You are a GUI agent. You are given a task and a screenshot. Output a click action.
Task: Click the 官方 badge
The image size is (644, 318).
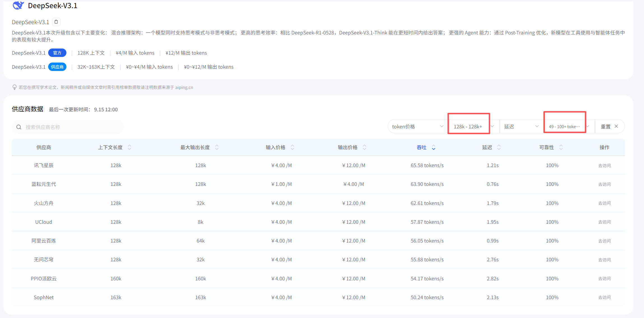click(x=57, y=53)
